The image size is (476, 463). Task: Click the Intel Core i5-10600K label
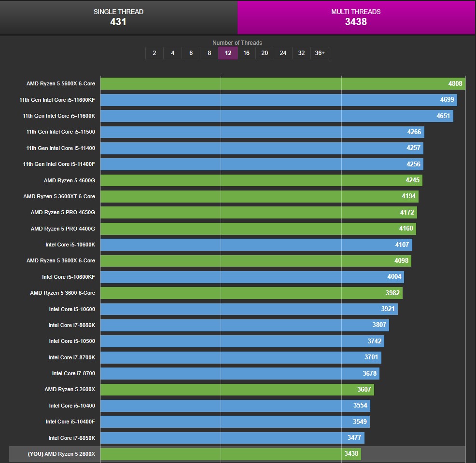tap(70, 245)
